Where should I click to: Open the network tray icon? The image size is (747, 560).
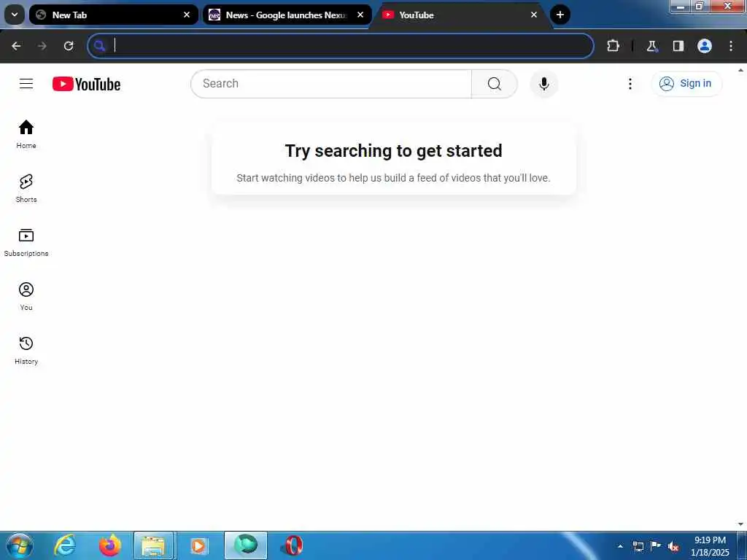coord(638,546)
